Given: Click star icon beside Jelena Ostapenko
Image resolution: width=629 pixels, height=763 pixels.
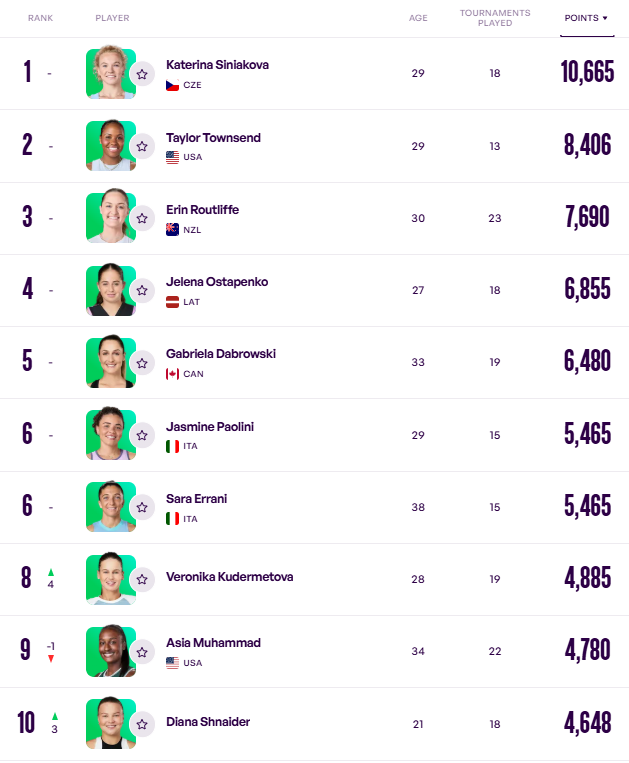Looking at the screenshot, I should click(x=142, y=290).
